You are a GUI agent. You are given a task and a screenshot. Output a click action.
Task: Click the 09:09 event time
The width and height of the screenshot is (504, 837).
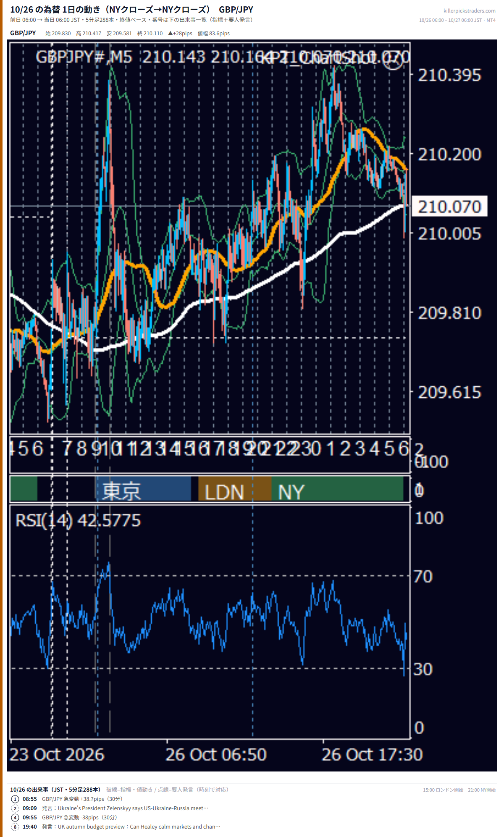(30, 808)
